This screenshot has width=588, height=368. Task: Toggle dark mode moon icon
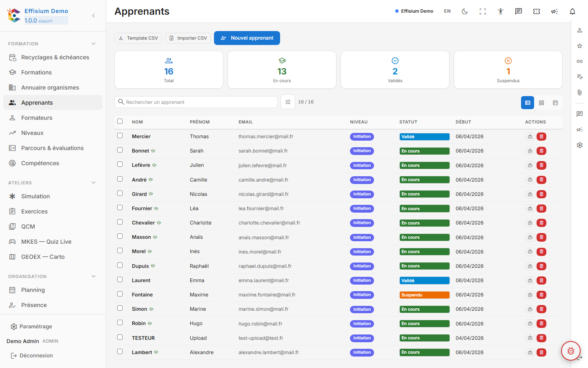pos(465,11)
